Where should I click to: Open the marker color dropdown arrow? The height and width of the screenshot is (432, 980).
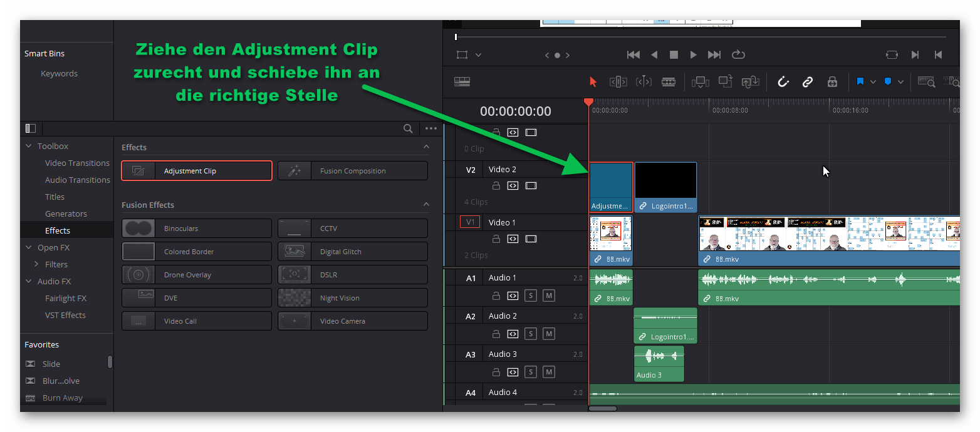coord(900,82)
